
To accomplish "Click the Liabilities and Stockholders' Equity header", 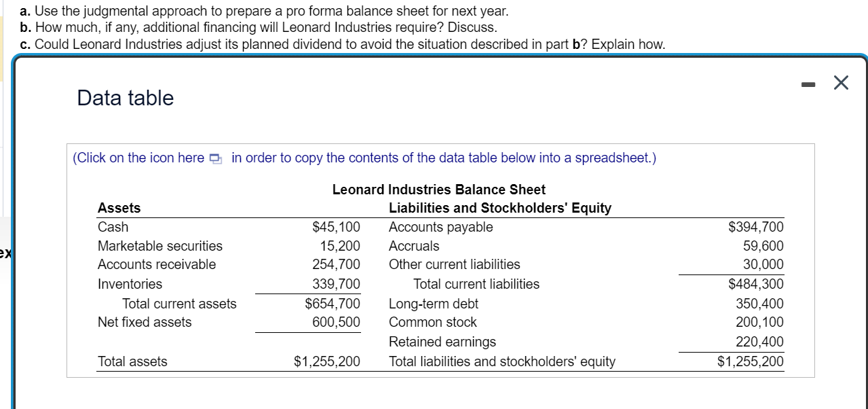I will coord(499,208).
